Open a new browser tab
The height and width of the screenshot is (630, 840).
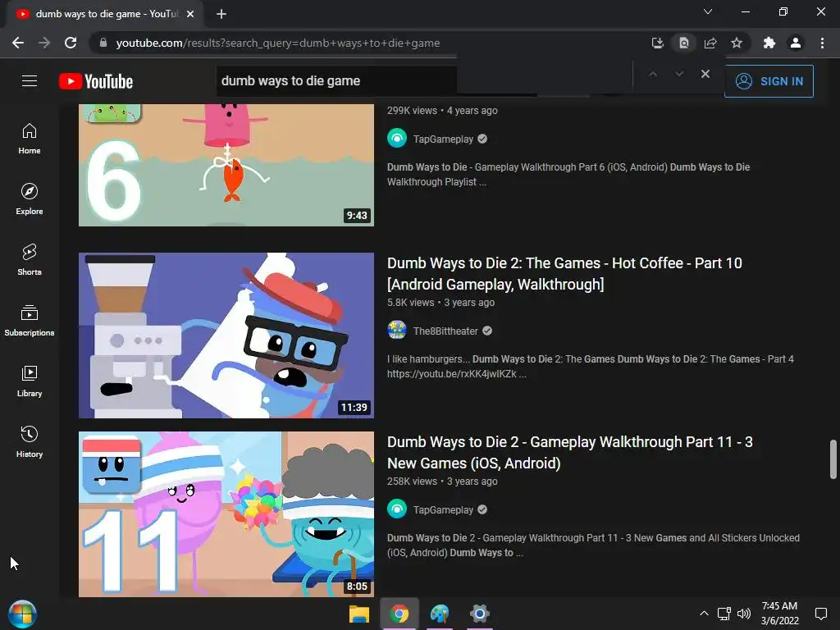(x=221, y=14)
